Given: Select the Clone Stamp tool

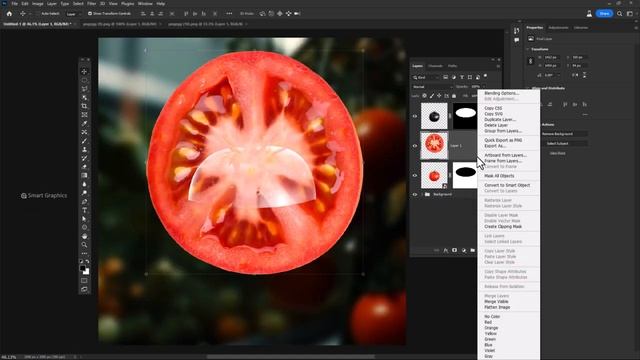Looking at the screenshot, I should pos(84,149).
